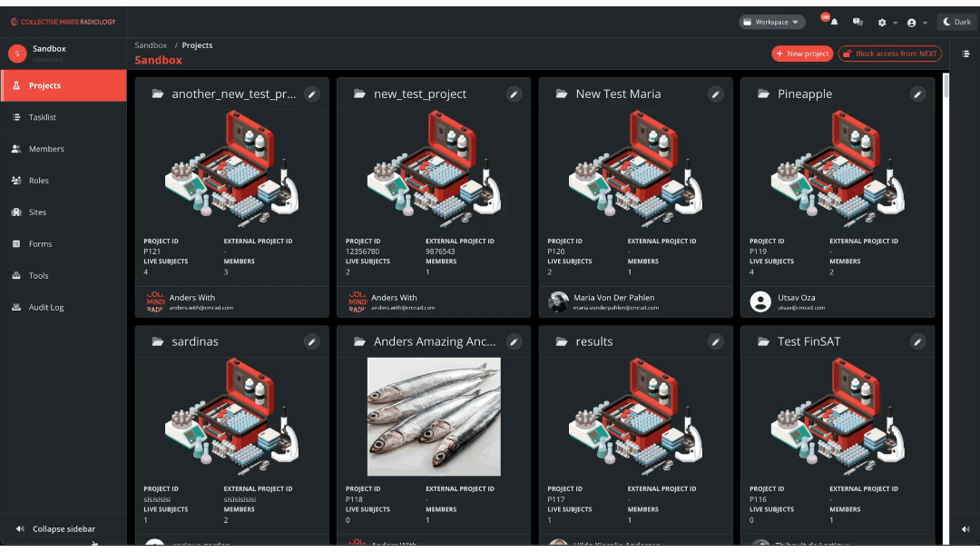Image resolution: width=980 pixels, height=552 pixels.
Task: Open Audit Log in sidebar
Action: pos(46,308)
